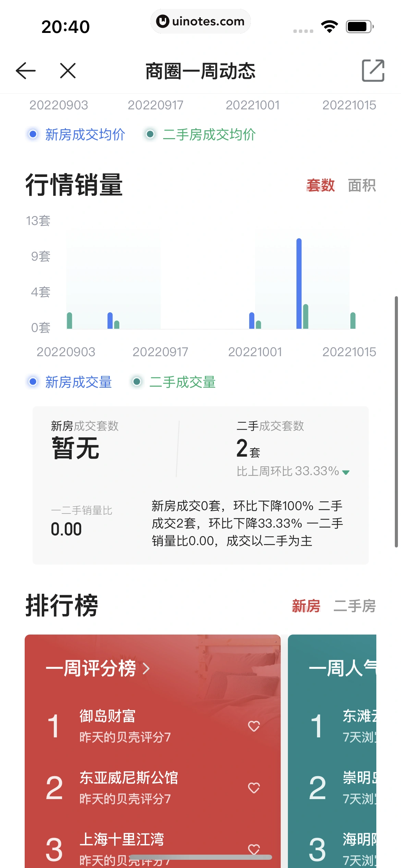The width and height of the screenshot is (401, 868).
Task: Switch ranking to 二手房 tab
Action: [x=354, y=606]
